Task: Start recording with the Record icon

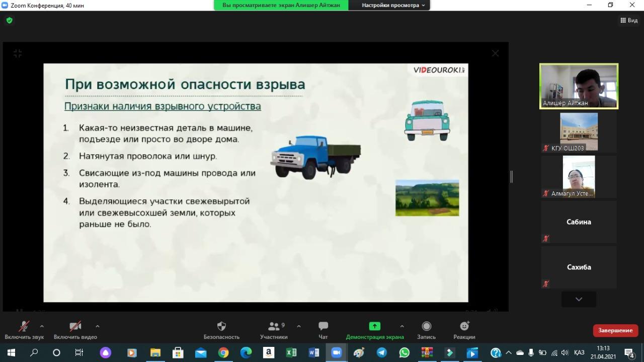Action: coord(426,326)
